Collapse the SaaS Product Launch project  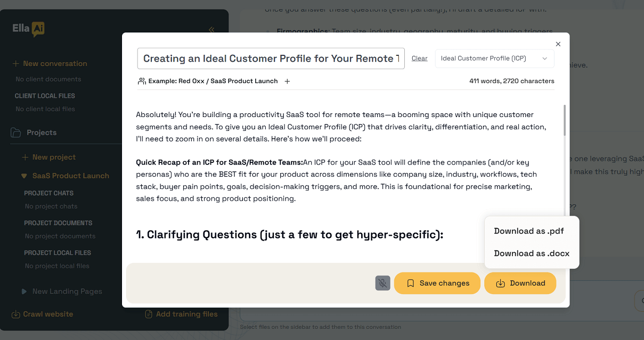[24, 176]
